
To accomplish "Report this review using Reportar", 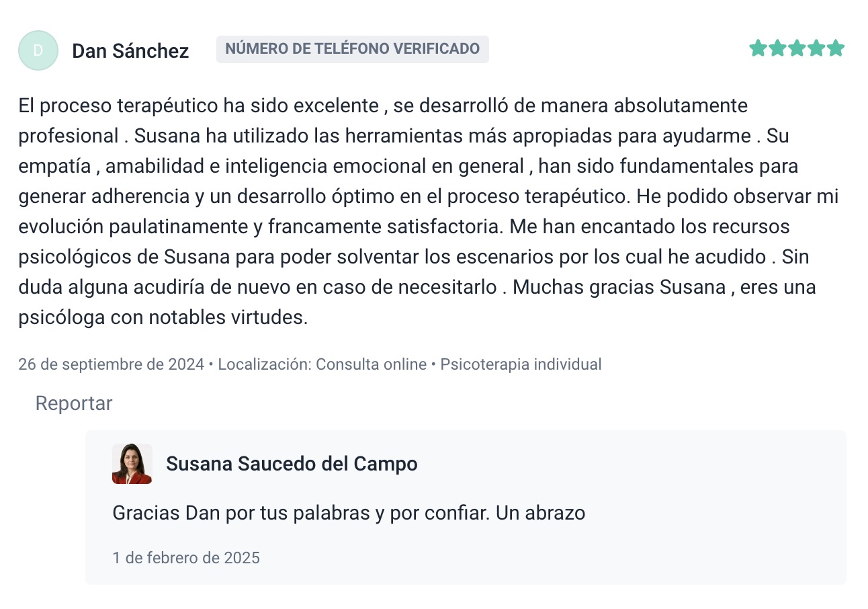I will 73,403.
